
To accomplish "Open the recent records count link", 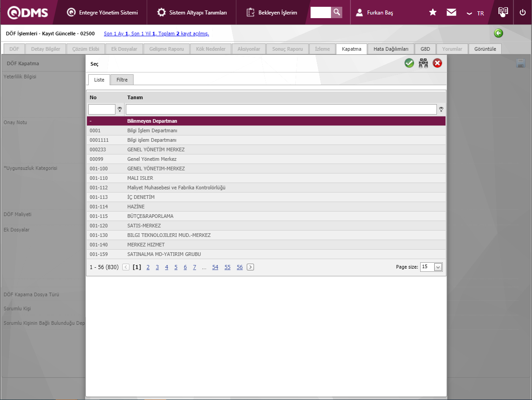I will click(156, 34).
